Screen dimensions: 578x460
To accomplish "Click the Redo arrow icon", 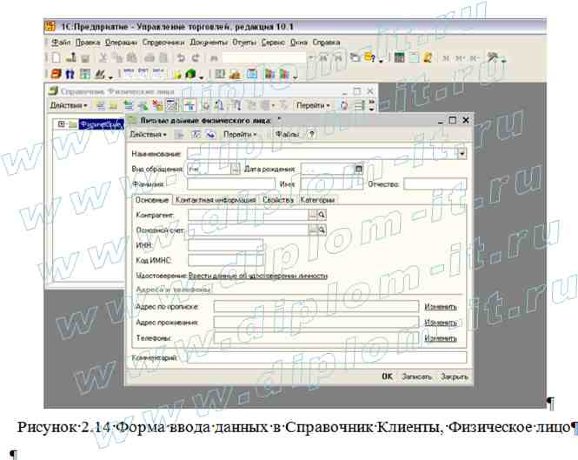I will click(195, 58).
